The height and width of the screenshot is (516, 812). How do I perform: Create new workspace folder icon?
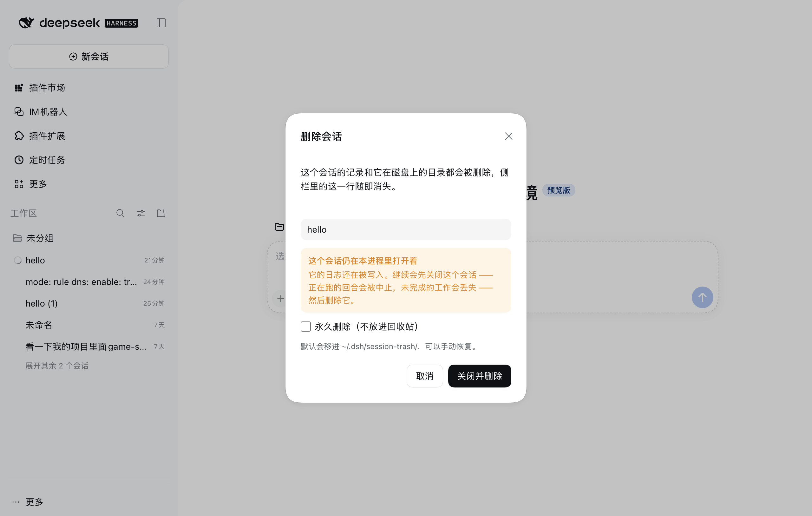pyautogui.click(x=161, y=213)
